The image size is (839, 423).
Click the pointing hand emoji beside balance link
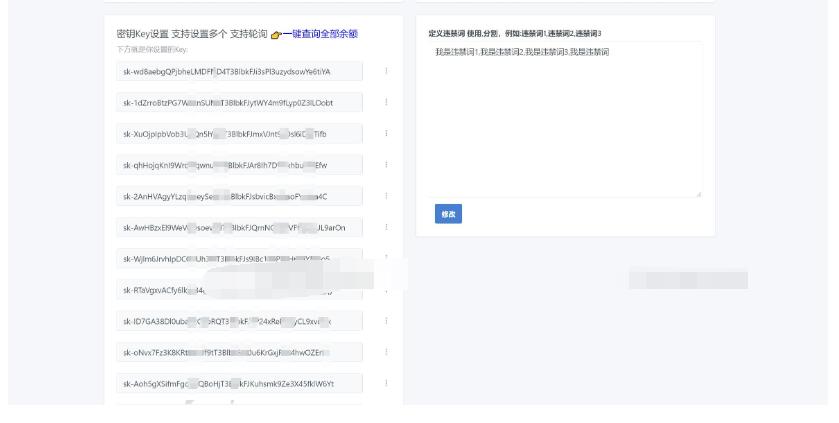click(276, 35)
